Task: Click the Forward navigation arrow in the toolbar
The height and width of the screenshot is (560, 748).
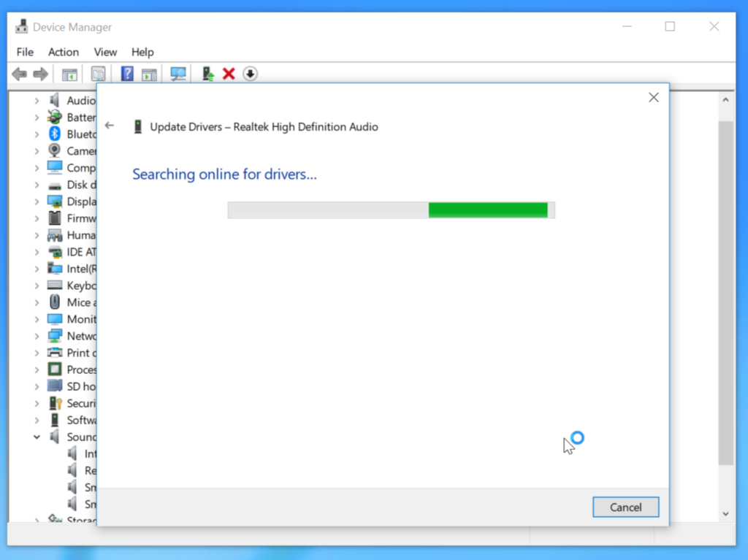Action: click(x=40, y=73)
